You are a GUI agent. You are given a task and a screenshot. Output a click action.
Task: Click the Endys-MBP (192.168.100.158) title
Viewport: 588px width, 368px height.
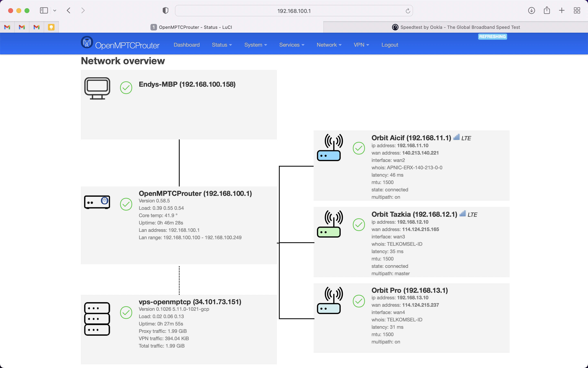point(187,84)
